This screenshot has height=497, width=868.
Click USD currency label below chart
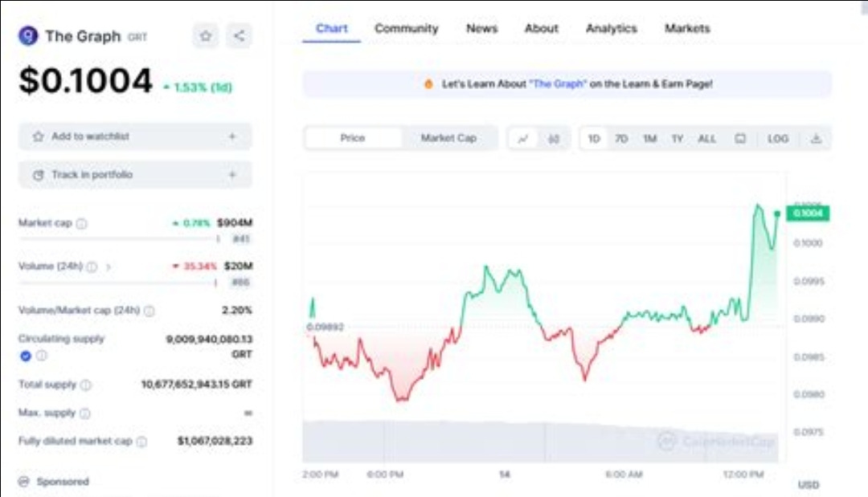point(809,485)
